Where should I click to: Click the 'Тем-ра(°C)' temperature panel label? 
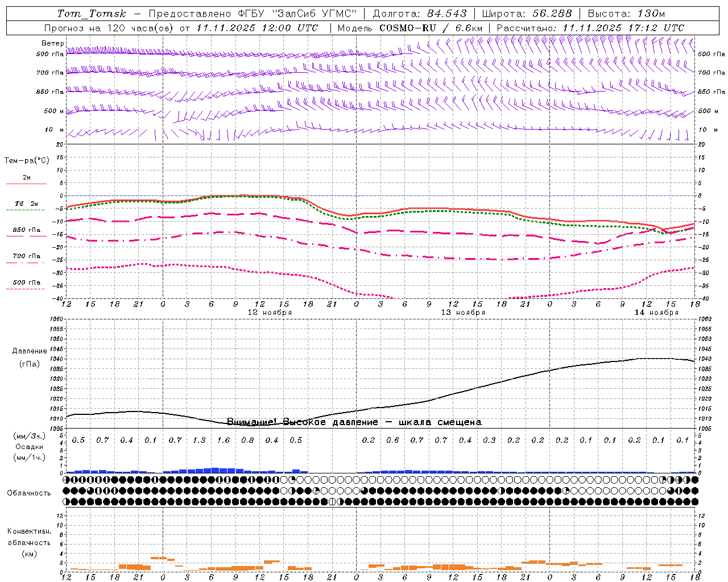click(x=27, y=161)
